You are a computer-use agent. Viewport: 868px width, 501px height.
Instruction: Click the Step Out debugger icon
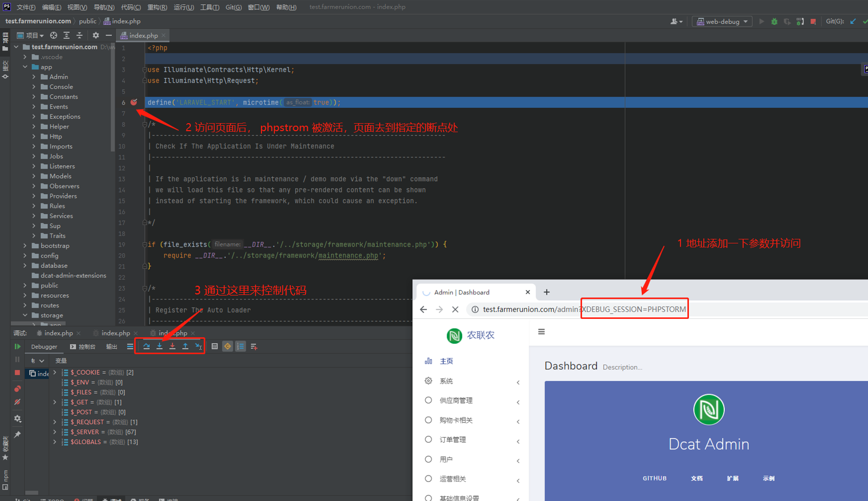pyautogui.click(x=186, y=346)
